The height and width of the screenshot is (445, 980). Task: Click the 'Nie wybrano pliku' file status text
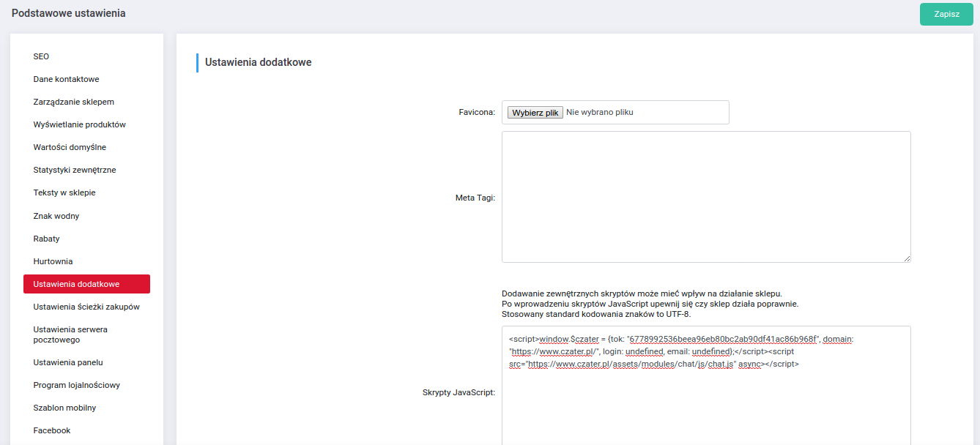click(x=599, y=113)
